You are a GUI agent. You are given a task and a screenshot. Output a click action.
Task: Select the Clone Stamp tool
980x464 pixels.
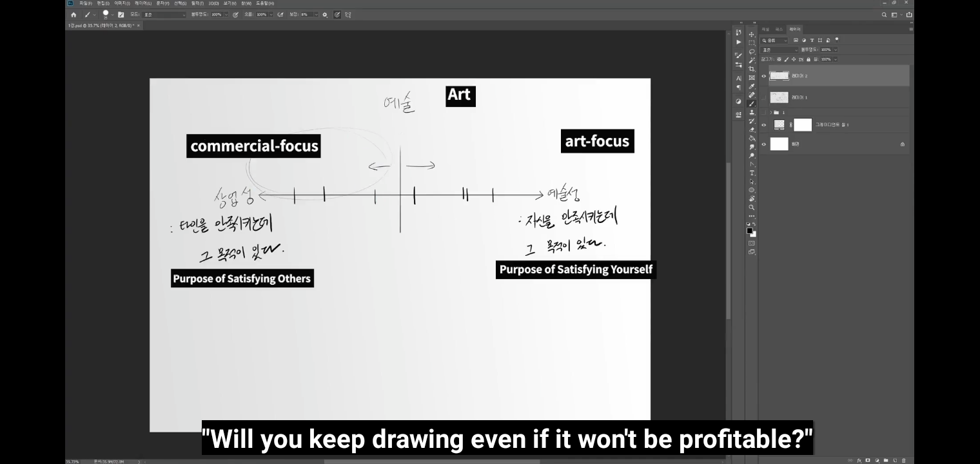(x=752, y=112)
